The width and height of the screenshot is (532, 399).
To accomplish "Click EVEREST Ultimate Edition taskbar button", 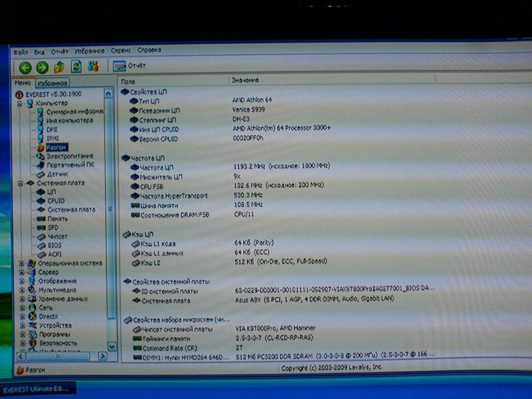I will click(x=38, y=389).
